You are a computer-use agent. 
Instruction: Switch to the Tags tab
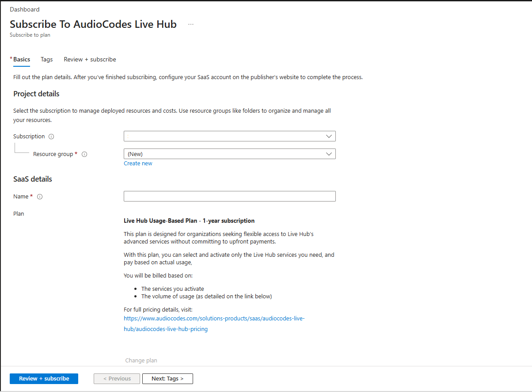pyautogui.click(x=46, y=59)
